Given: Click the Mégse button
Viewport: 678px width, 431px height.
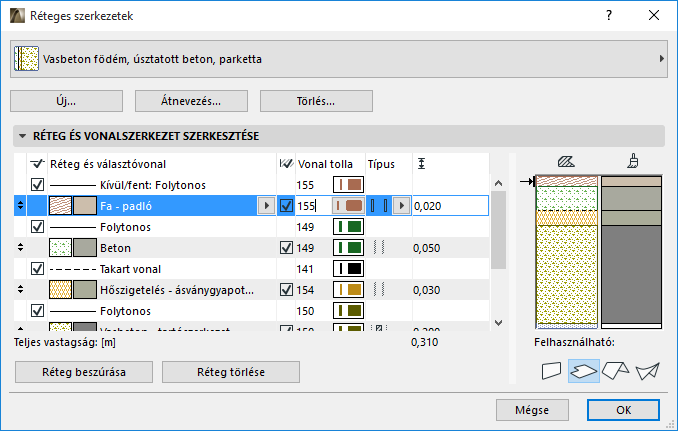Looking at the screenshot, I should (532, 410).
